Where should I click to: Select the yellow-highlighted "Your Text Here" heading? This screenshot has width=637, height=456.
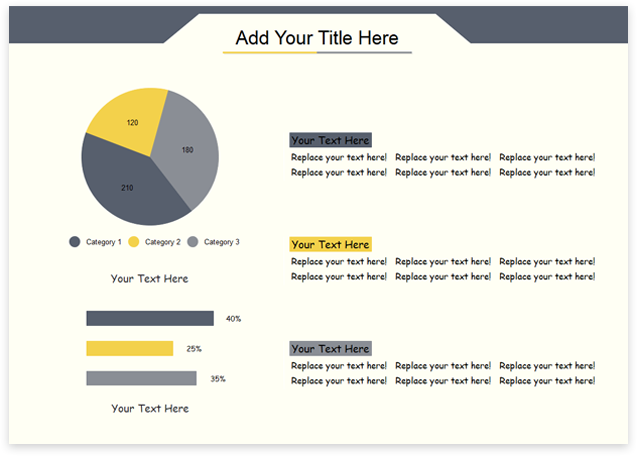click(x=330, y=245)
